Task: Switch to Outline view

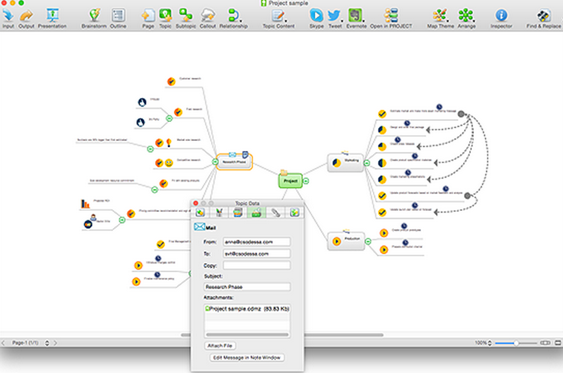Action: [118, 15]
